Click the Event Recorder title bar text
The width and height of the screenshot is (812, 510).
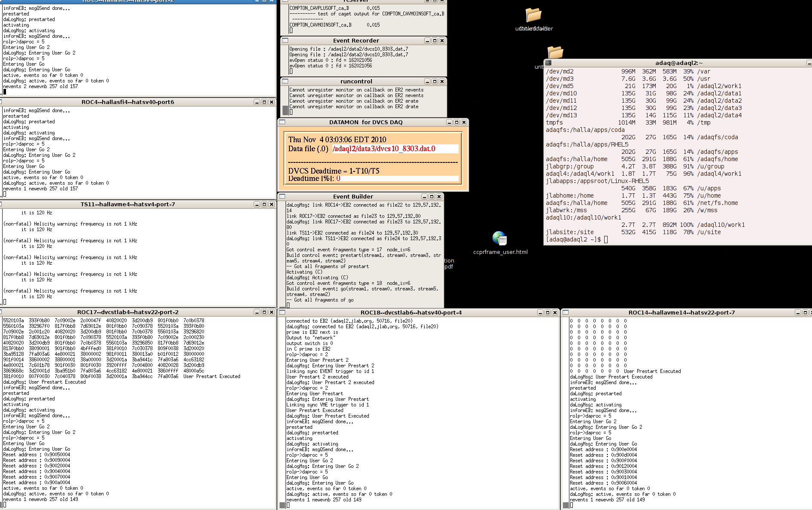356,40
